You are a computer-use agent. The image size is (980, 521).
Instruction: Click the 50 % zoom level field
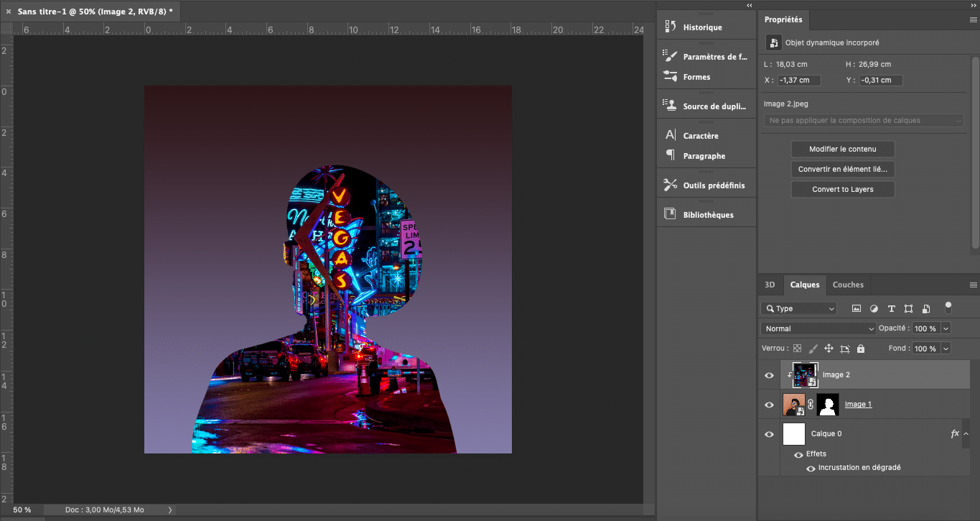click(22, 510)
